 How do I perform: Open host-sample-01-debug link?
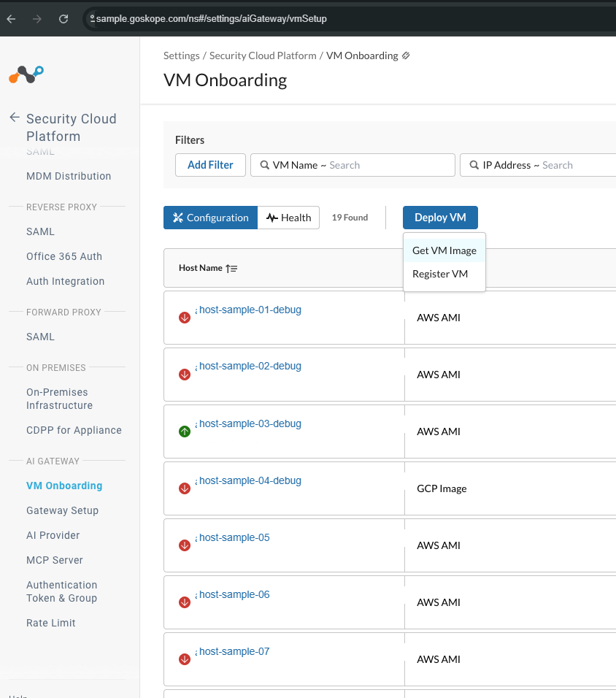[x=250, y=310]
